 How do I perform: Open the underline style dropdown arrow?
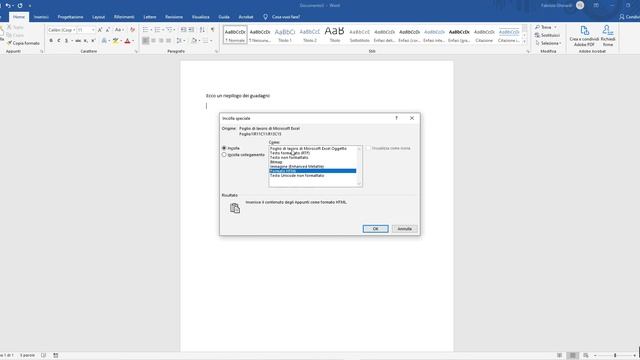click(72, 41)
